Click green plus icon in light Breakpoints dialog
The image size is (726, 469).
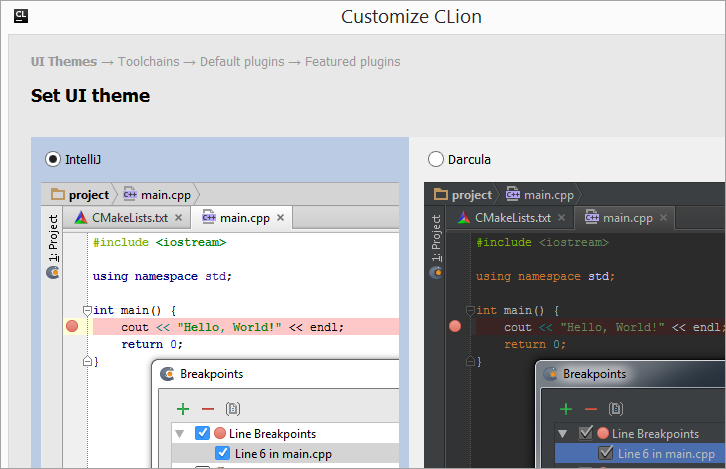183,409
